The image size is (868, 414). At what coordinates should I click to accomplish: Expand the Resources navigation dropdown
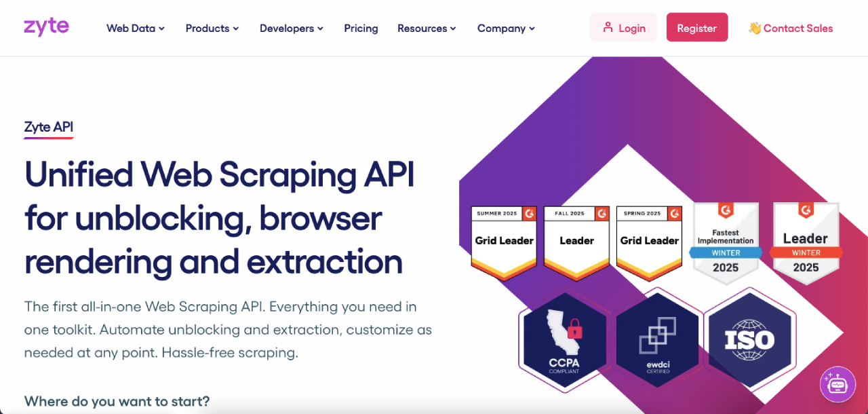coord(427,29)
